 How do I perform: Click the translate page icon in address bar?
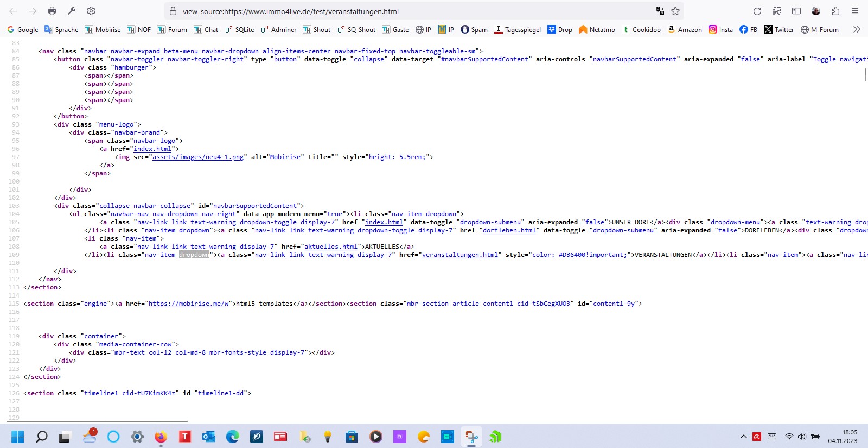point(660,11)
